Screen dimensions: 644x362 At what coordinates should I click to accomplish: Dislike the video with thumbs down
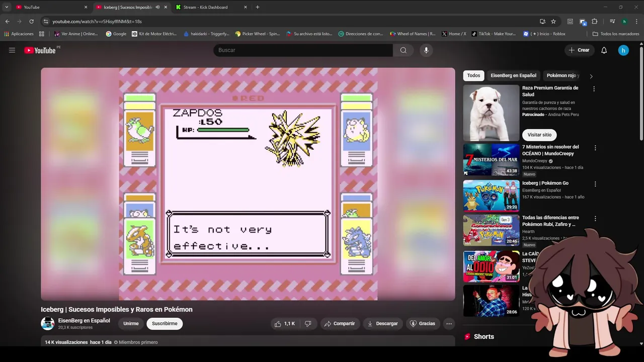point(308,324)
